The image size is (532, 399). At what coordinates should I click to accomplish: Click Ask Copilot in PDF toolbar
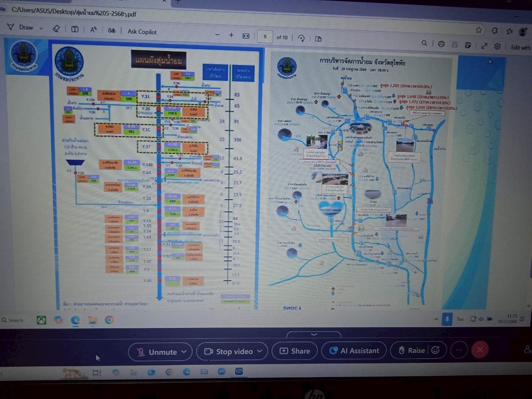[x=142, y=32]
